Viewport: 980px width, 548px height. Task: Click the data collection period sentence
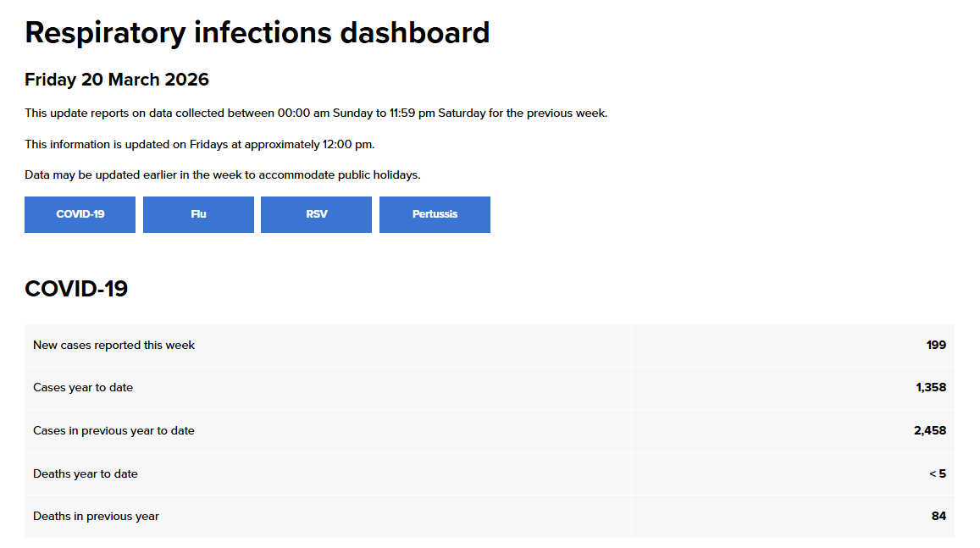coord(316,113)
